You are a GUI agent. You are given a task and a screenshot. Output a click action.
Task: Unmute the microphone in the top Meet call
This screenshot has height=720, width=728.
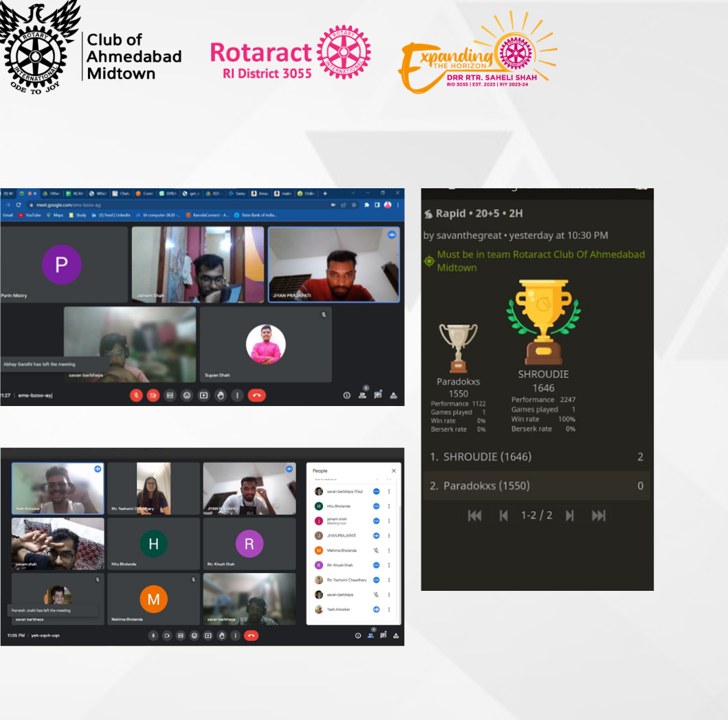[x=136, y=395]
